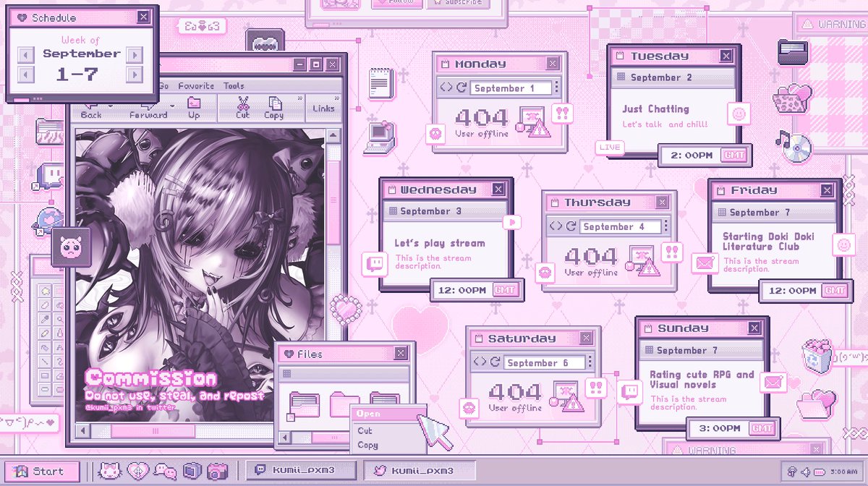The width and height of the screenshot is (868, 486).
Task: Click refresh icon in Thursday window
Action: (x=571, y=226)
